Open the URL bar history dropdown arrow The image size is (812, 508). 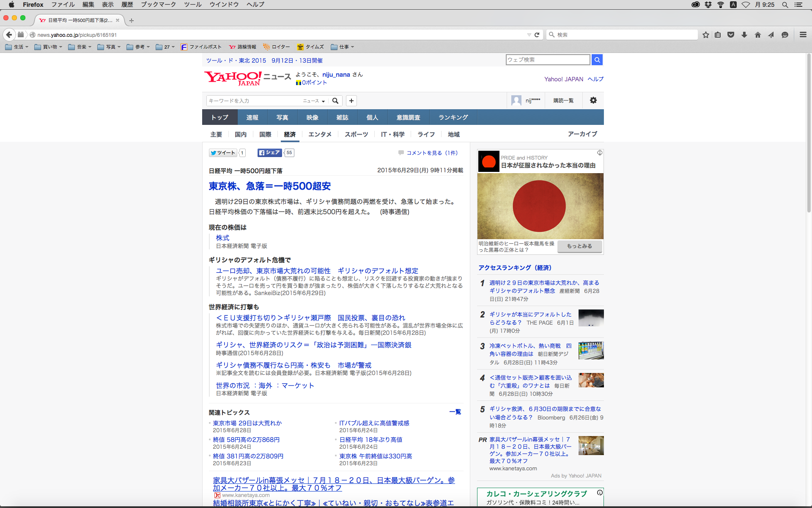[529, 35]
